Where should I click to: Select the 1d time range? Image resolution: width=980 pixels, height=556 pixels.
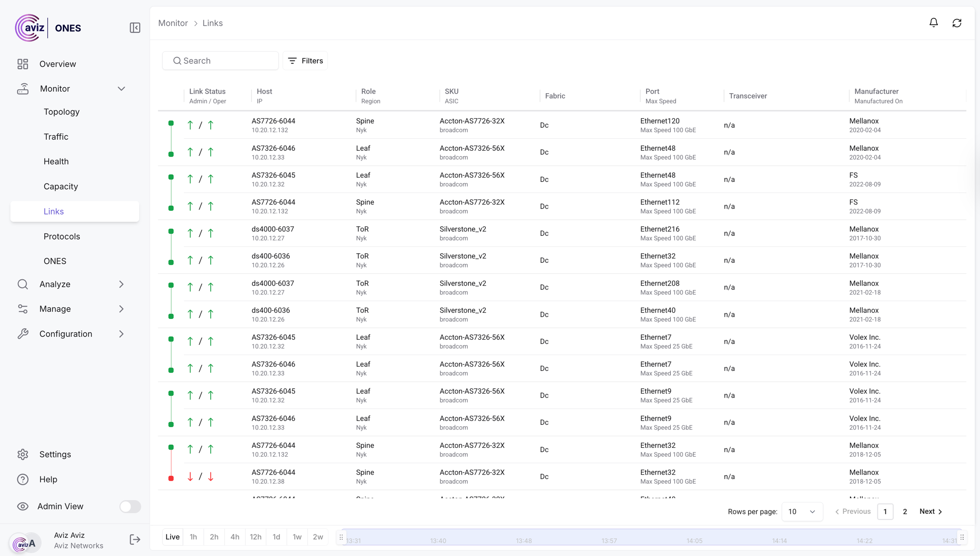[x=276, y=537]
